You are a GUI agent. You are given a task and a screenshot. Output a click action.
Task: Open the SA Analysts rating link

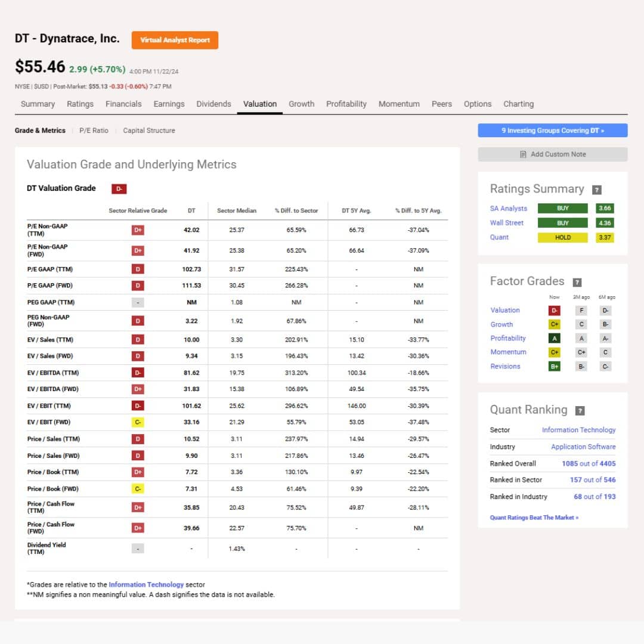508,209
